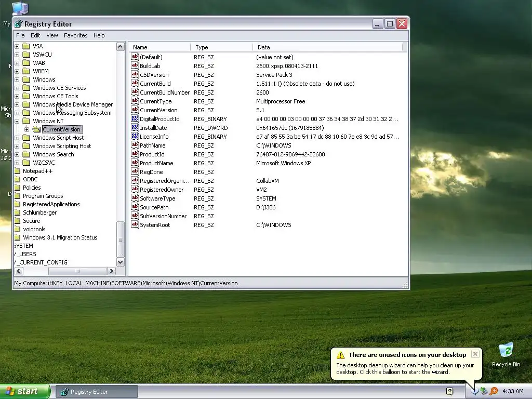Screen dimensions: 532x399
Task: Click the ODBC folder icon
Action: coord(17,179)
